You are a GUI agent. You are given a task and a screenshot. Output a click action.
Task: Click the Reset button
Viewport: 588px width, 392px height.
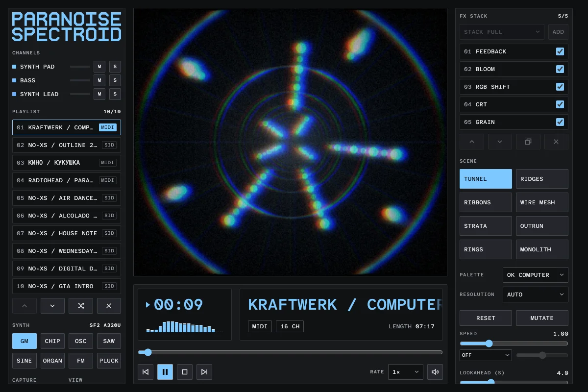click(x=486, y=318)
